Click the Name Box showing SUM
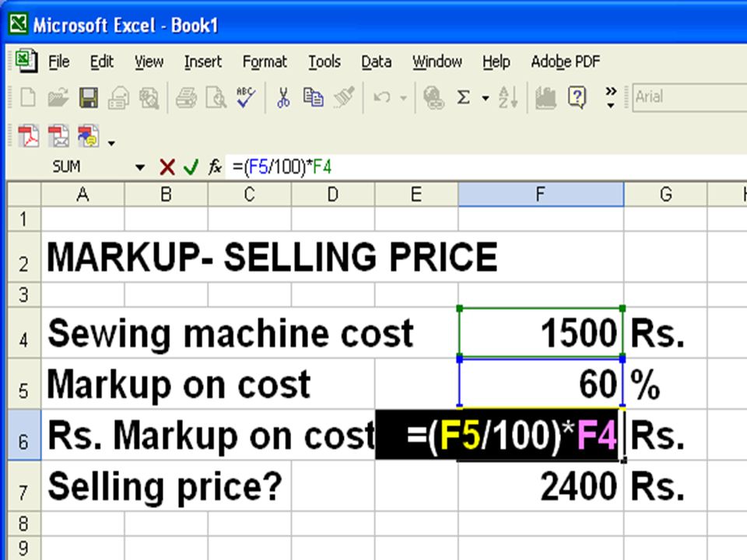Viewport: 747px width, 560px height. click(x=67, y=166)
